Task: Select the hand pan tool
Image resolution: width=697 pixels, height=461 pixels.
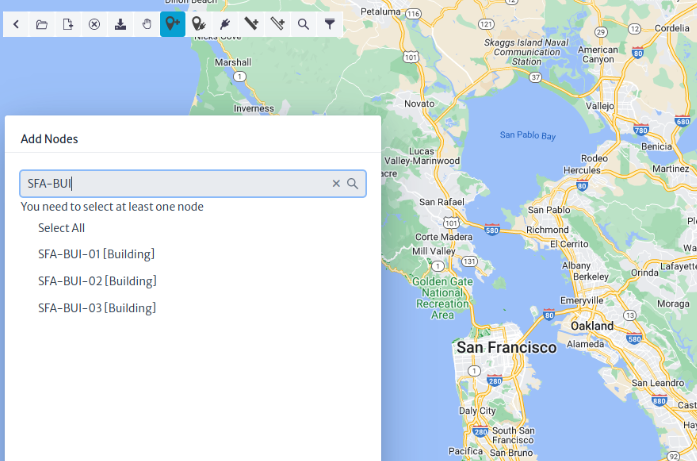Action: pyautogui.click(x=147, y=24)
